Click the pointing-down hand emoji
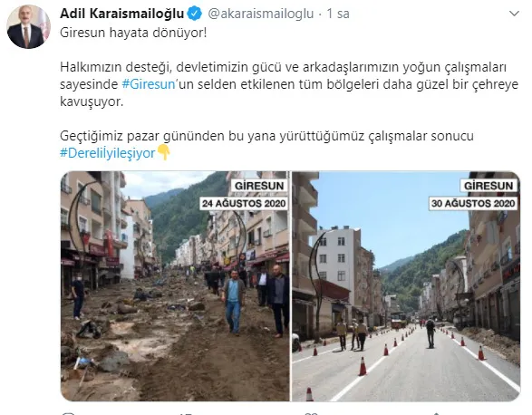The image size is (532, 415). point(164,152)
